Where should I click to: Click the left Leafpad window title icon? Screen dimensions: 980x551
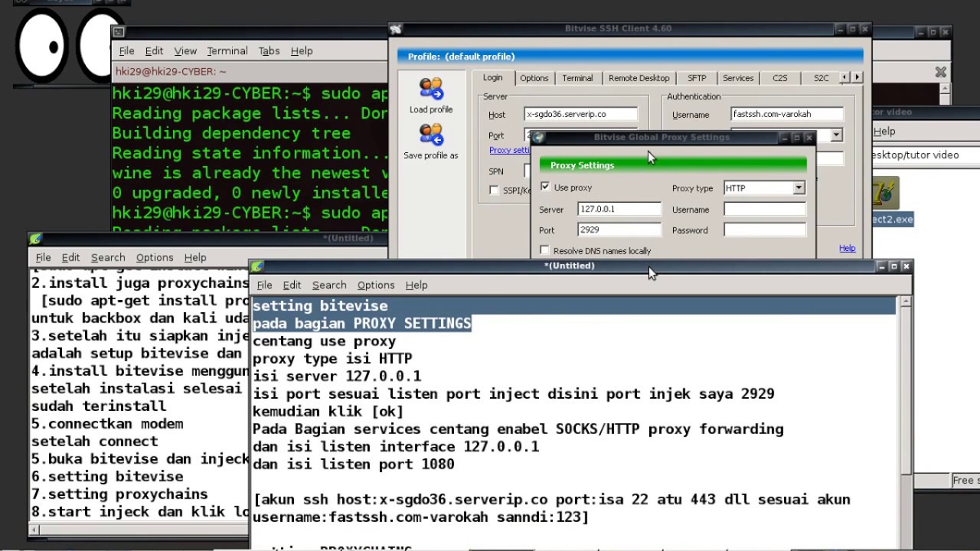pos(36,239)
